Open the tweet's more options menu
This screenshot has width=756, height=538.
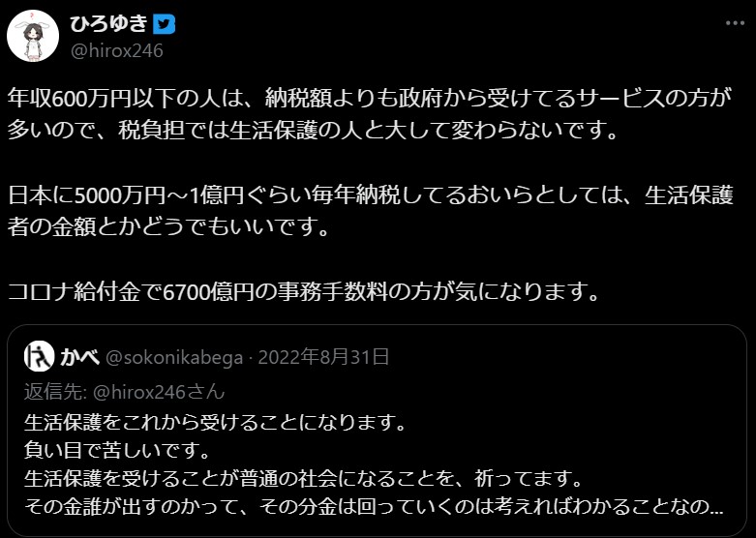(x=730, y=22)
